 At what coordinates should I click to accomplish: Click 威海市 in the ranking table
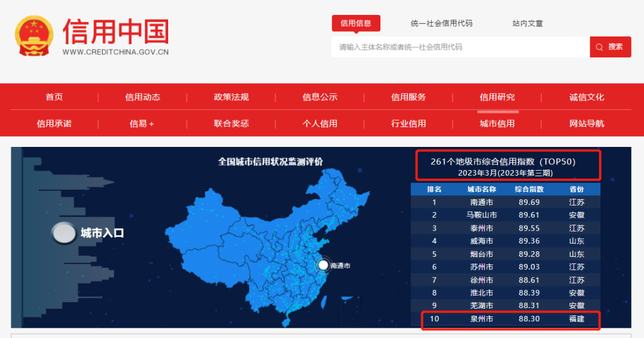click(x=482, y=241)
